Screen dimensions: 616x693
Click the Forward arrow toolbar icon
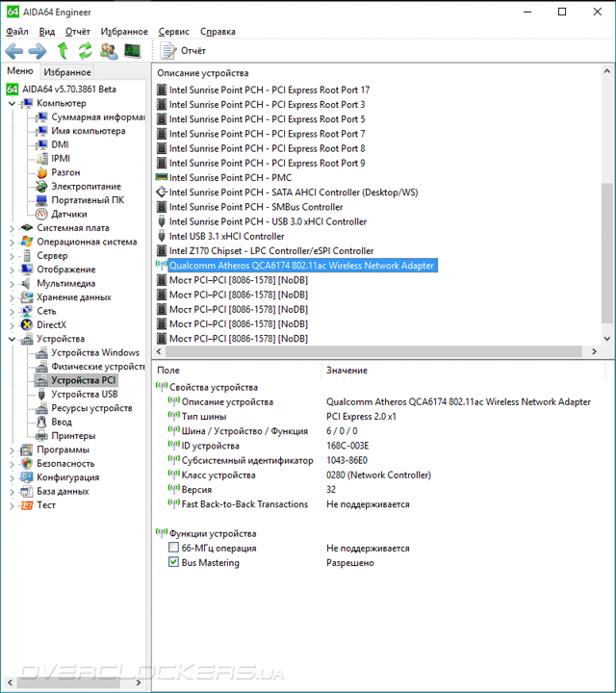38,51
